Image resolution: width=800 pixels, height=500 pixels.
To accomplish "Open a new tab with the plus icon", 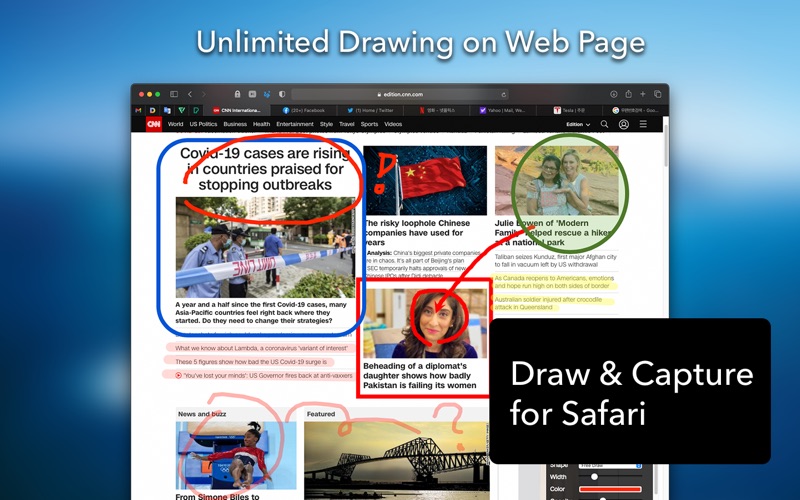I will click(643, 94).
